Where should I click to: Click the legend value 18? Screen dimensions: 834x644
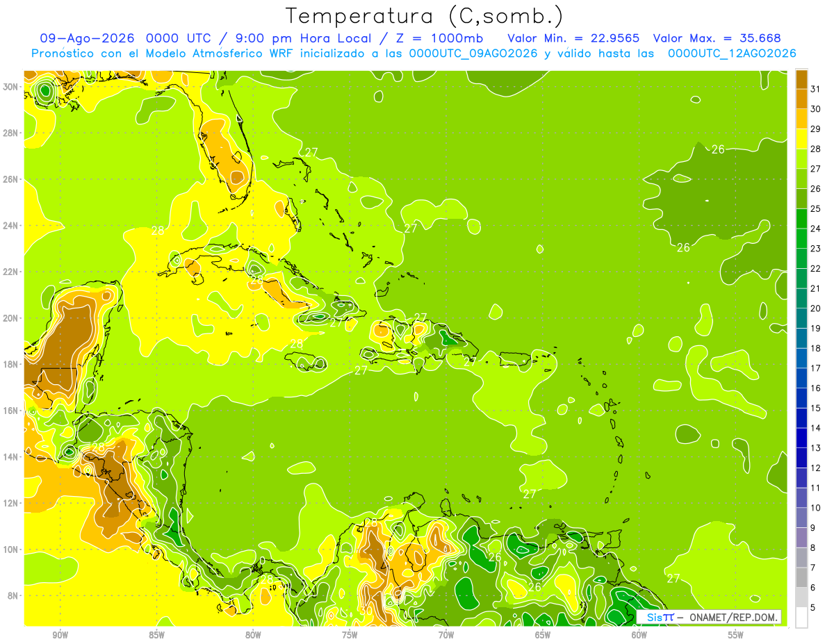click(815, 348)
